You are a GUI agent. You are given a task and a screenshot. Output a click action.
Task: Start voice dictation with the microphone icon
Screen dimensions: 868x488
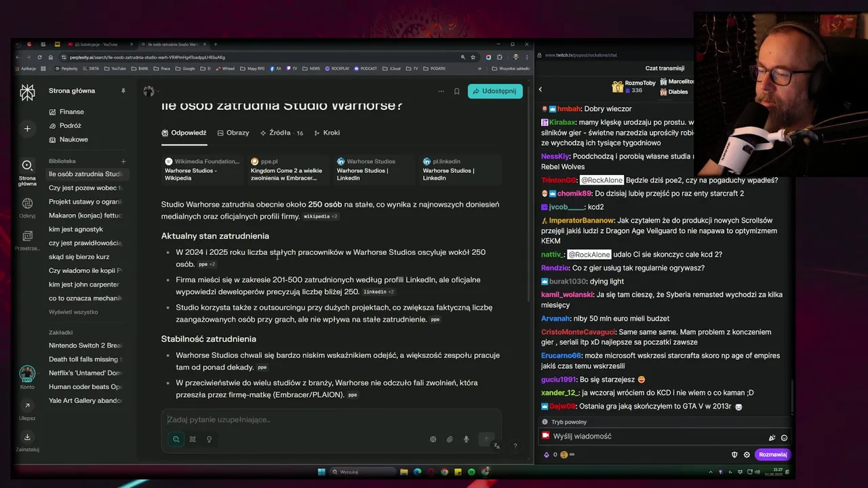click(x=466, y=439)
